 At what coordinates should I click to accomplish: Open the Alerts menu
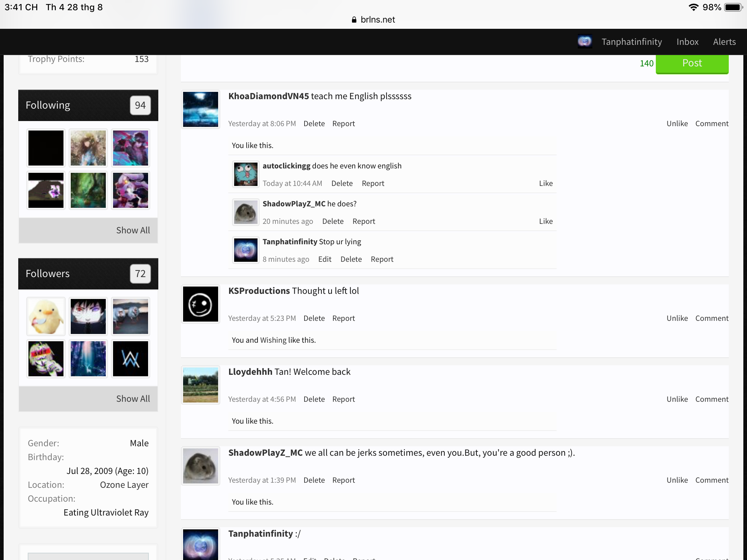click(724, 42)
